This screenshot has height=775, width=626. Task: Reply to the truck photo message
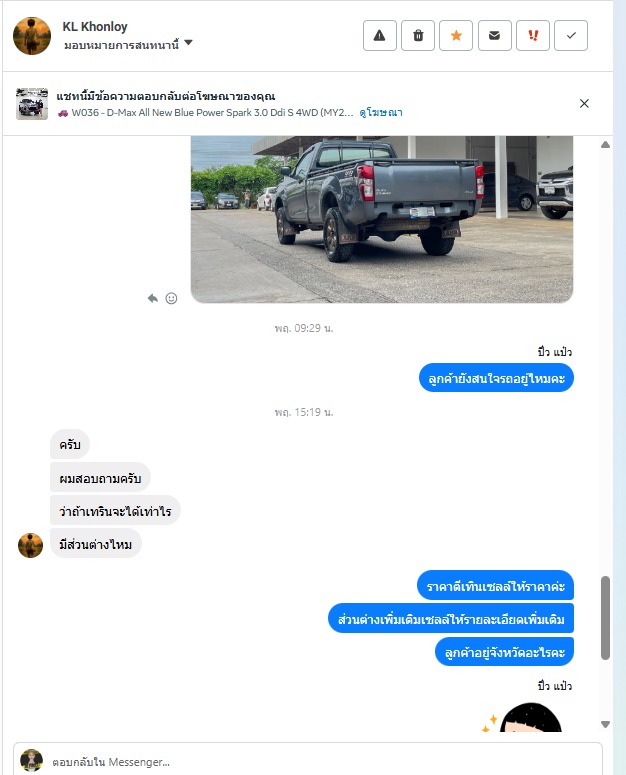click(153, 298)
